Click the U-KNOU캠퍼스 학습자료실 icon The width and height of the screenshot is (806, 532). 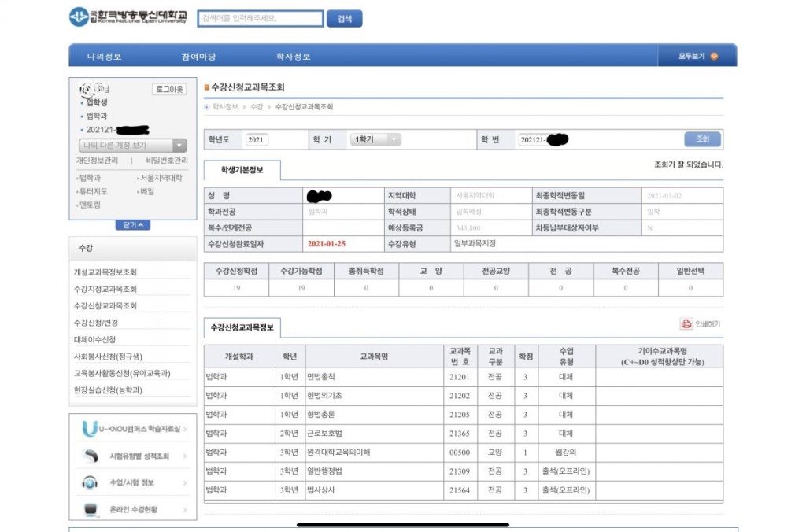click(x=90, y=429)
